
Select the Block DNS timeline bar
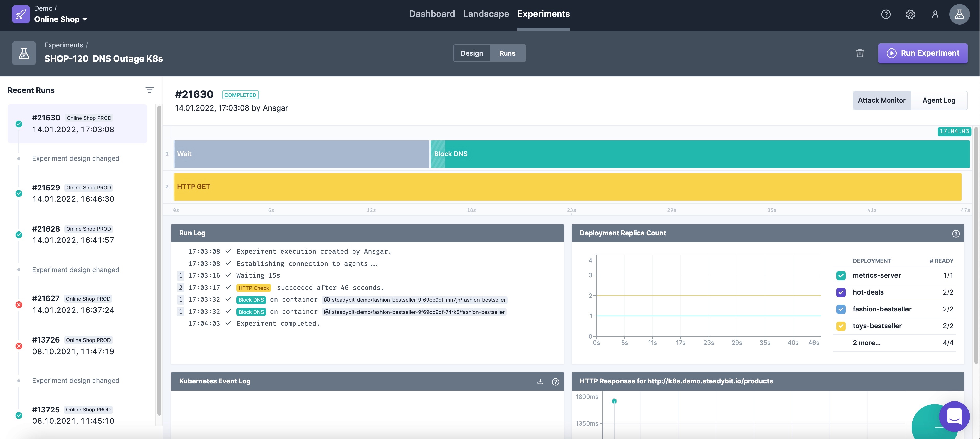[x=700, y=154]
